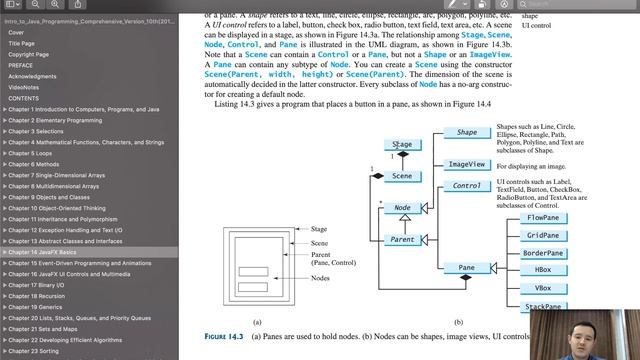Select Chapter 18 Recursion

pyautogui.click(x=37, y=296)
